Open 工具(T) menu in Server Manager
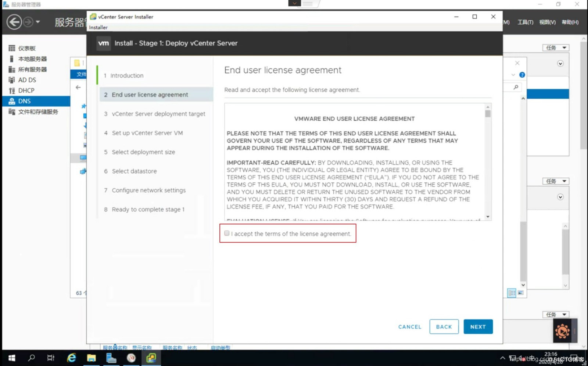Viewport: 588px width, 366px height. 525,22
